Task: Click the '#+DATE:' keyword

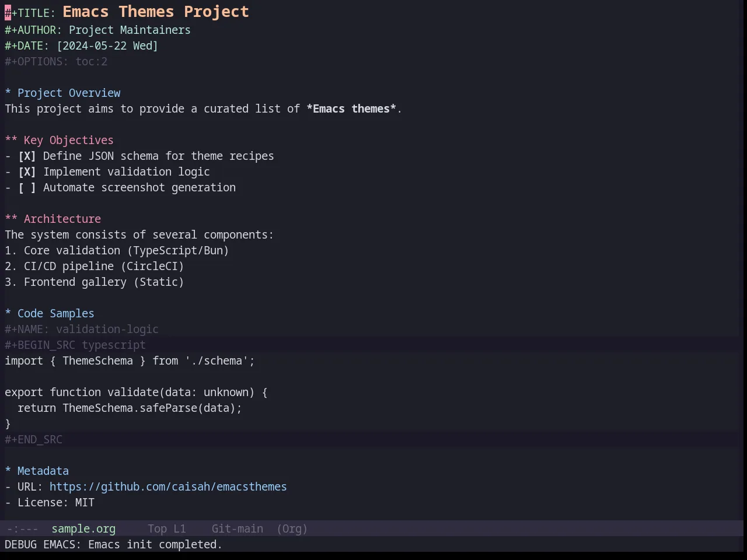Action: 27,45
